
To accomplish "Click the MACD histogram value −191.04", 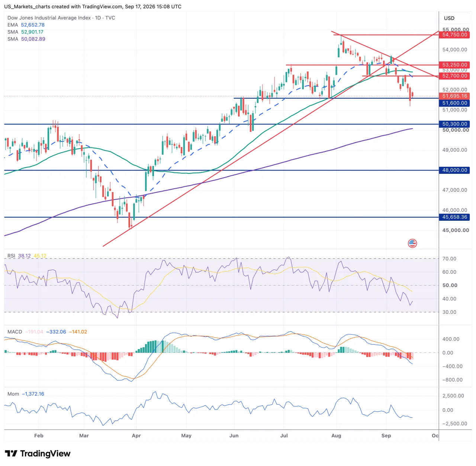I will coord(34,332).
